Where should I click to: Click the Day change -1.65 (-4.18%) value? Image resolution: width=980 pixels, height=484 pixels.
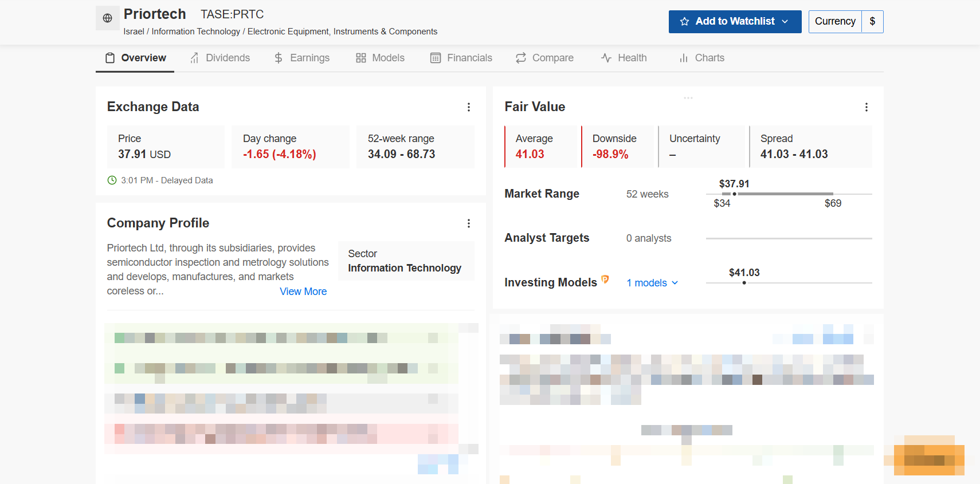(280, 154)
